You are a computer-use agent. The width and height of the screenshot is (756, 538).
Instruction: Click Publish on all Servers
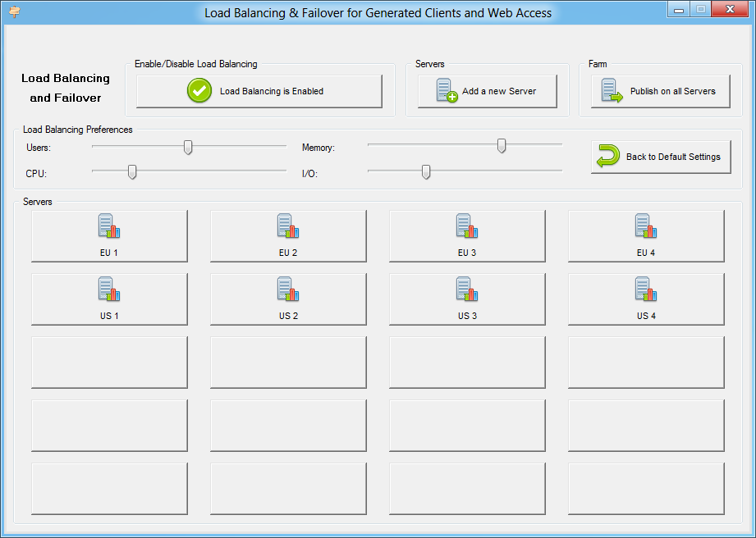(x=661, y=91)
